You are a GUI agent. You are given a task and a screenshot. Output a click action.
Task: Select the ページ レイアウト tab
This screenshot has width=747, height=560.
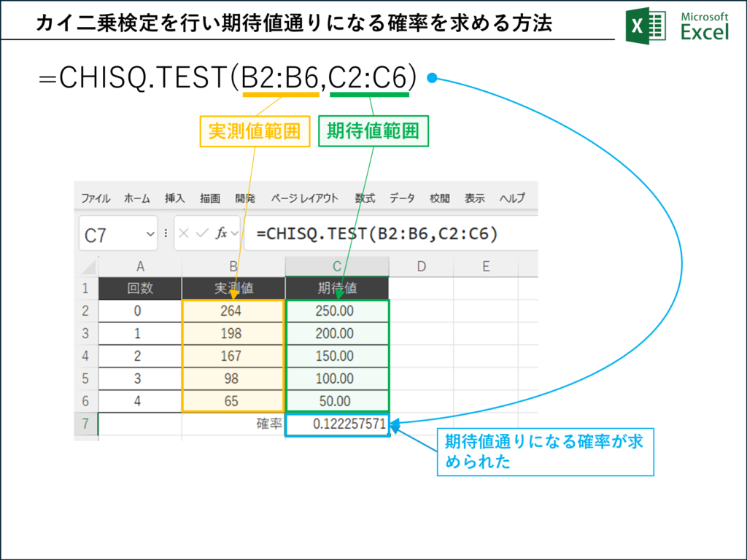[x=305, y=198]
